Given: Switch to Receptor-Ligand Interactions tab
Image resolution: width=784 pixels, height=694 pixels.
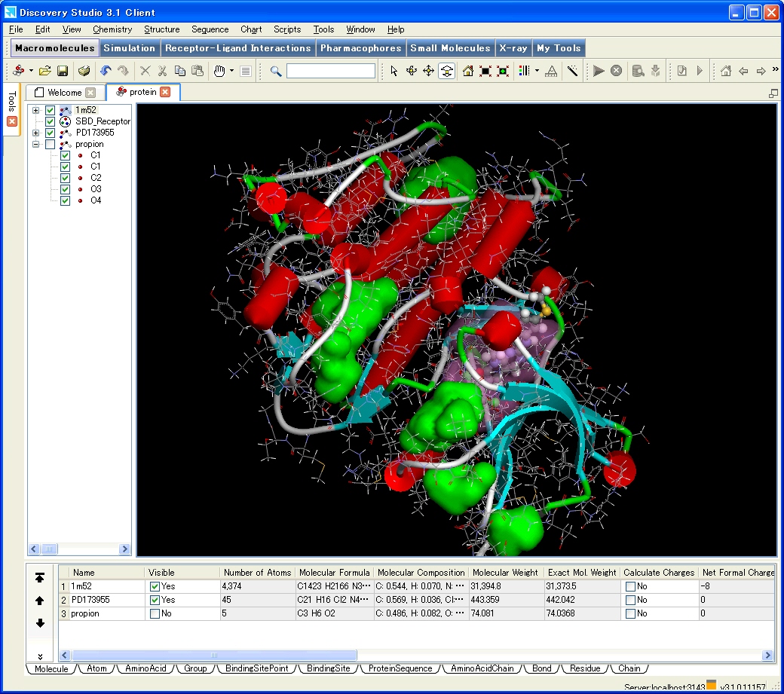Looking at the screenshot, I should [x=238, y=48].
